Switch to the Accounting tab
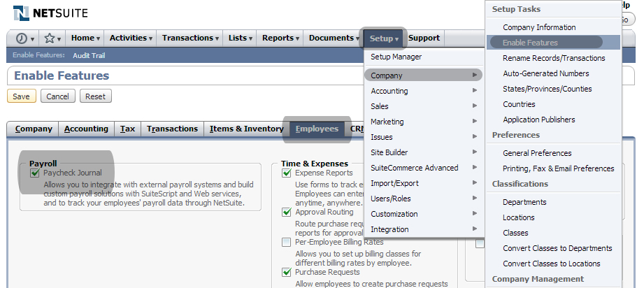 pos(86,129)
